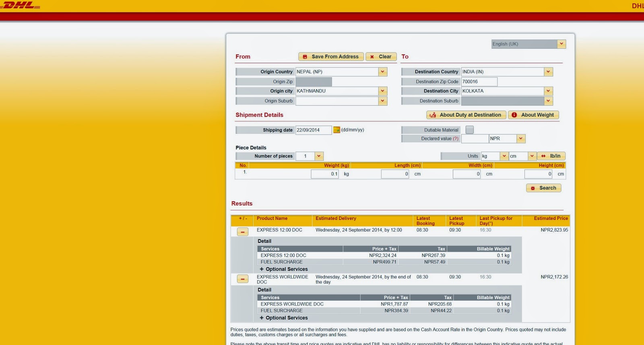644x345 pixels.
Task: Click the Latest Booking column header
Action: (x=425, y=221)
